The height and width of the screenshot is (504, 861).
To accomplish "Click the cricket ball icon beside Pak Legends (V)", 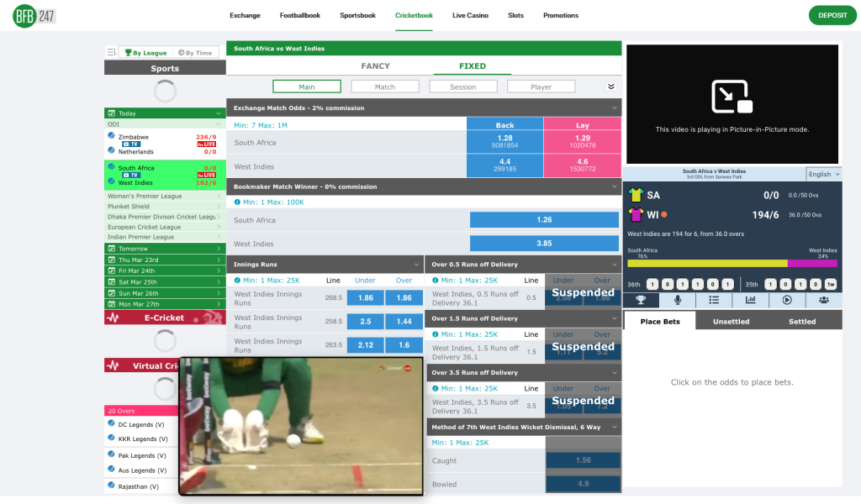I will [112, 454].
